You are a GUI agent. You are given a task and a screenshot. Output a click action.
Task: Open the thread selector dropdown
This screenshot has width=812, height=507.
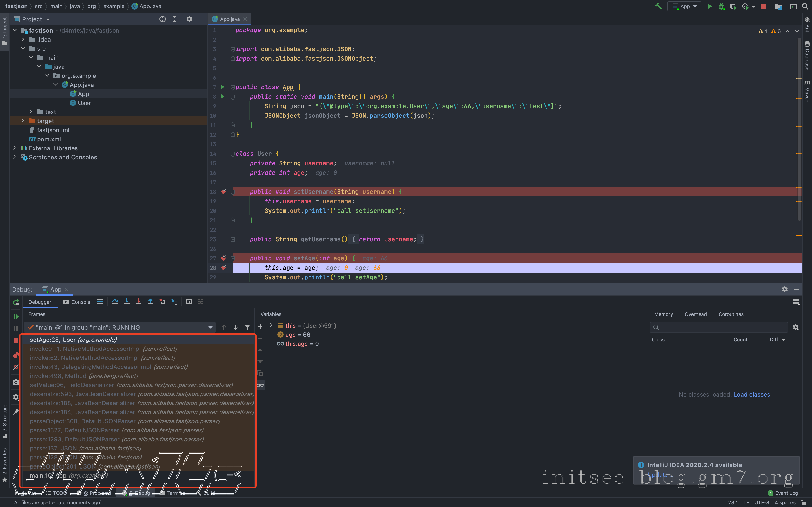210,327
